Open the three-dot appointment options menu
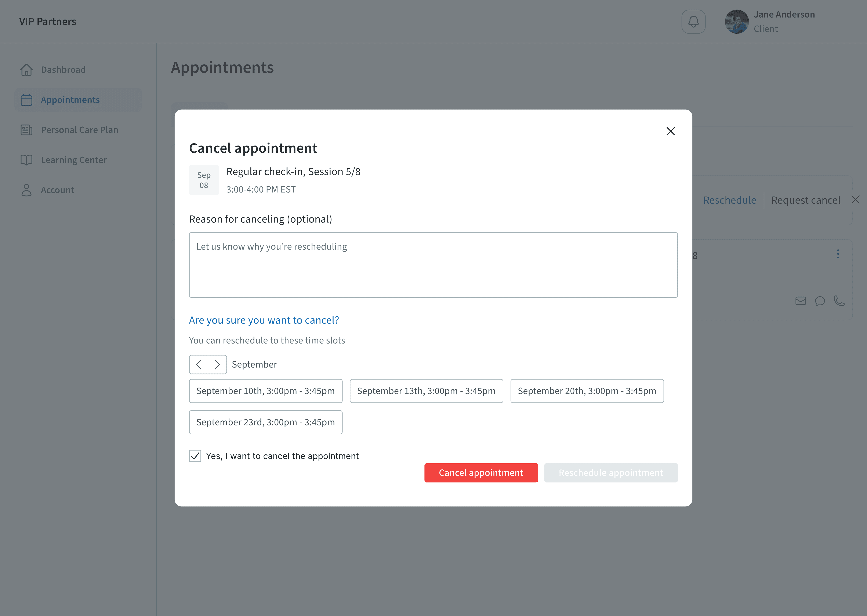 [x=838, y=254]
